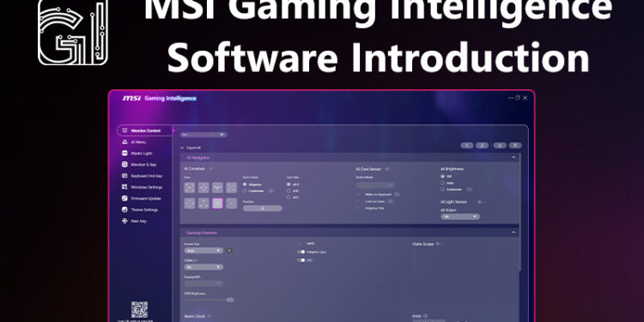Choose the four-dot cross crosshair icon
This screenshot has width=644, height=322.
[x=204, y=188]
